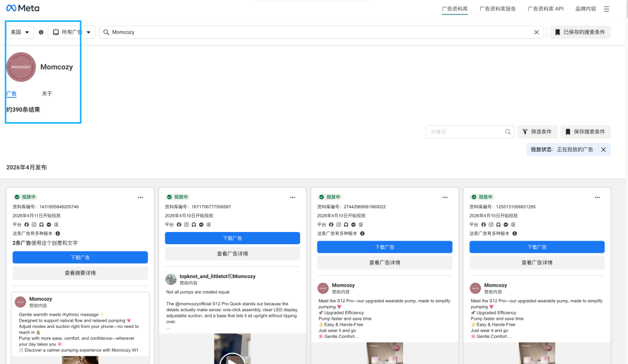The height and width of the screenshot is (364, 628).
Task: Click the 下载广告 button on the second ad
Action: tap(233, 238)
